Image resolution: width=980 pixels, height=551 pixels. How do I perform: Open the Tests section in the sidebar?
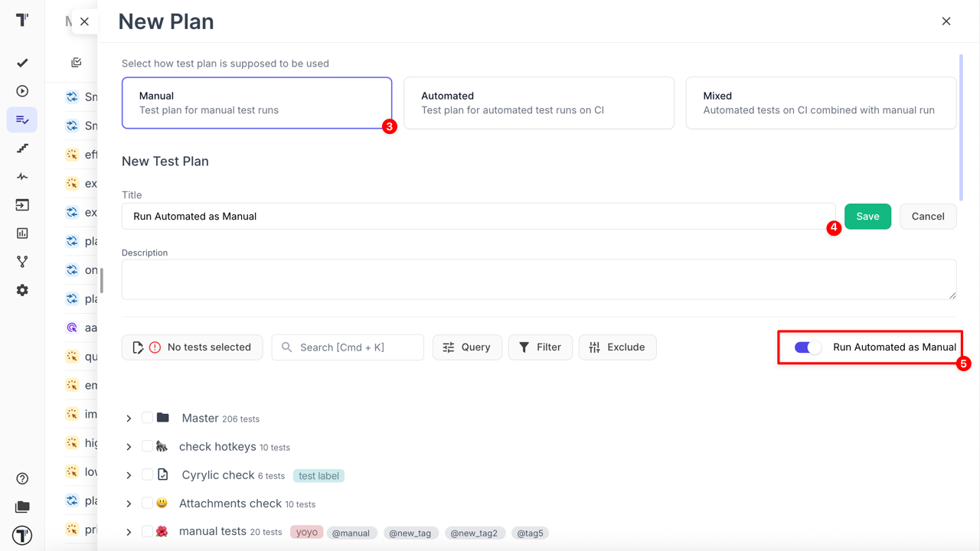click(x=21, y=63)
